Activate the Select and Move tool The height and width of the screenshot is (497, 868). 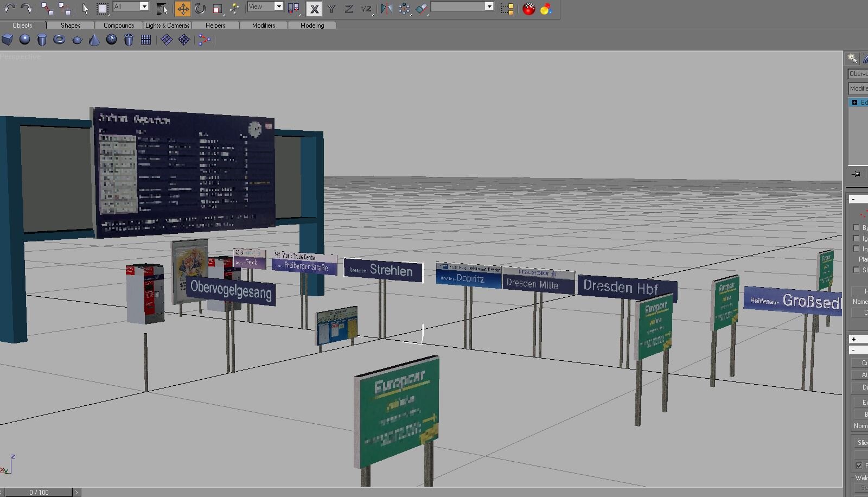point(183,9)
